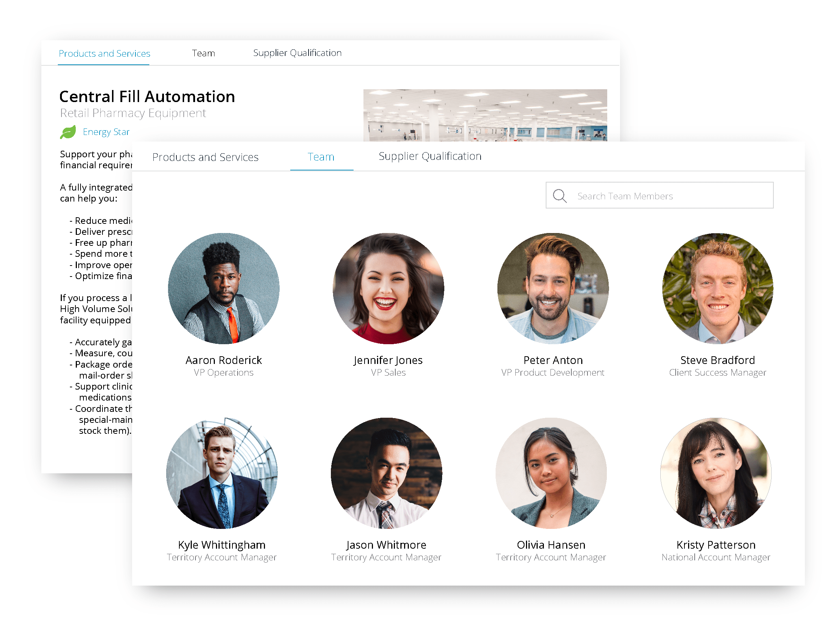Click the green Energy Star leaf icon
This screenshot has height=624, width=840.
pyautogui.click(x=68, y=132)
